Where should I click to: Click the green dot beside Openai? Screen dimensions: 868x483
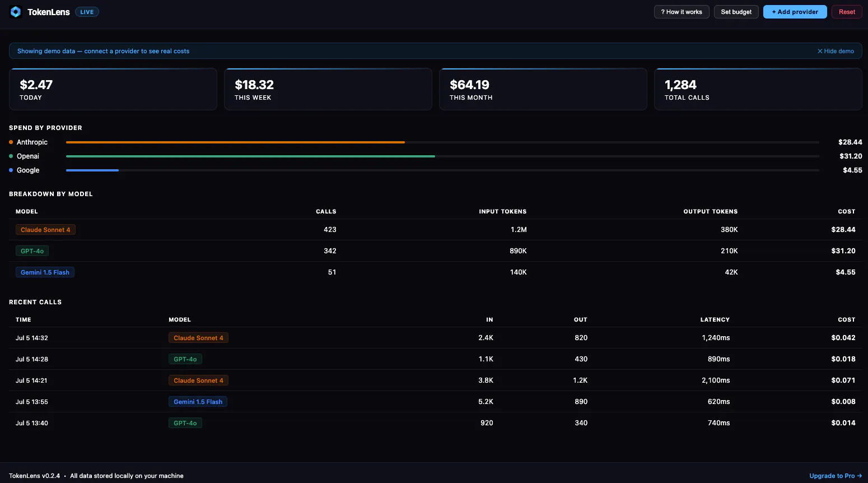click(11, 156)
